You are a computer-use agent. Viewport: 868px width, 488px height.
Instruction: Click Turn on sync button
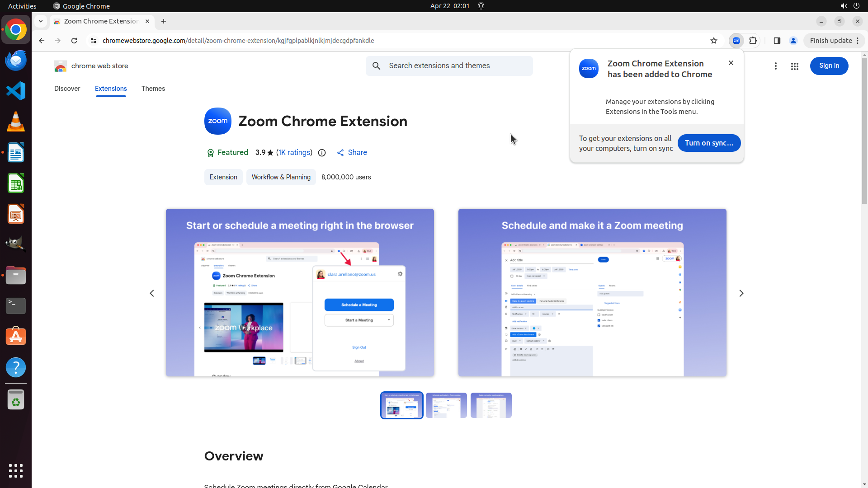pyautogui.click(x=708, y=143)
